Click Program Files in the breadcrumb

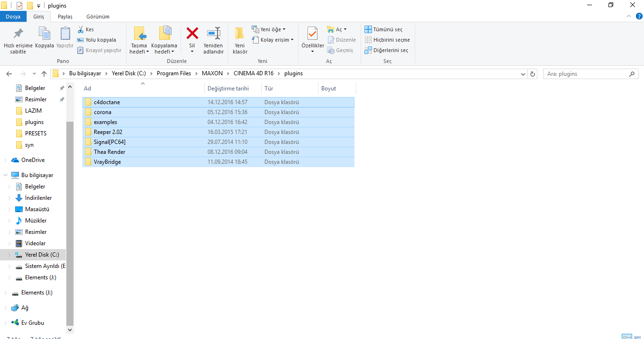(174, 73)
